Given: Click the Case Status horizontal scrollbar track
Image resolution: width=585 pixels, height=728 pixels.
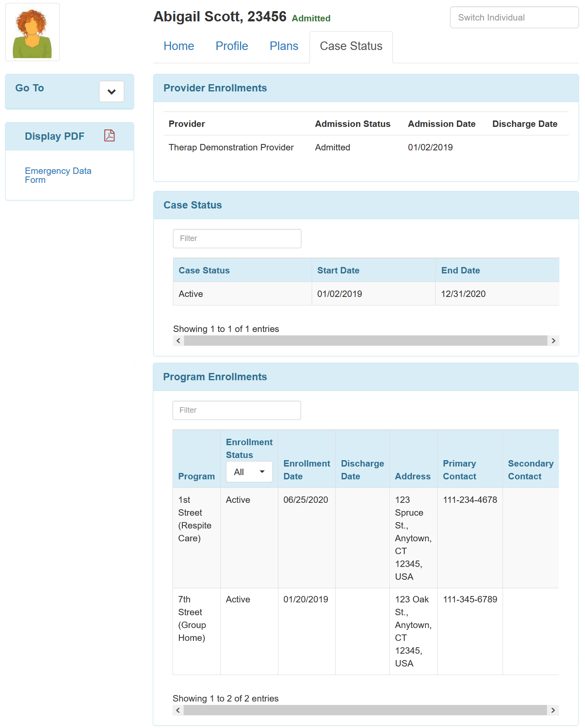Looking at the screenshot, I should (366, 341).
